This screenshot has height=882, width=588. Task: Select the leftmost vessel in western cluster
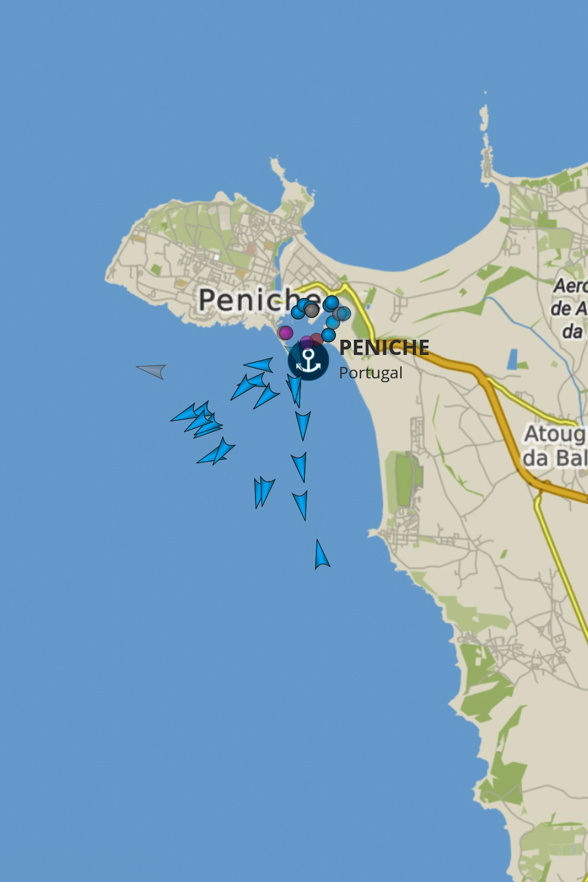pos(184,414)
